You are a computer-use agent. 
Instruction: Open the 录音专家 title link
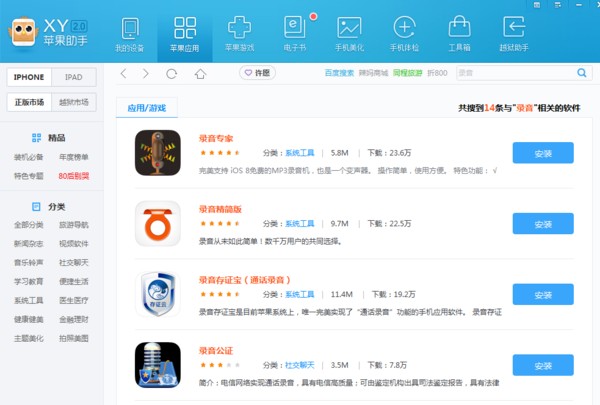pos(216,139)
